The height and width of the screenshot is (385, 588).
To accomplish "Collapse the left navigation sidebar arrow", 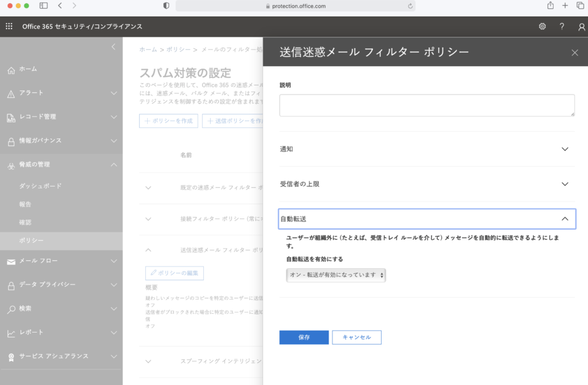I will [x=113, y=47].
